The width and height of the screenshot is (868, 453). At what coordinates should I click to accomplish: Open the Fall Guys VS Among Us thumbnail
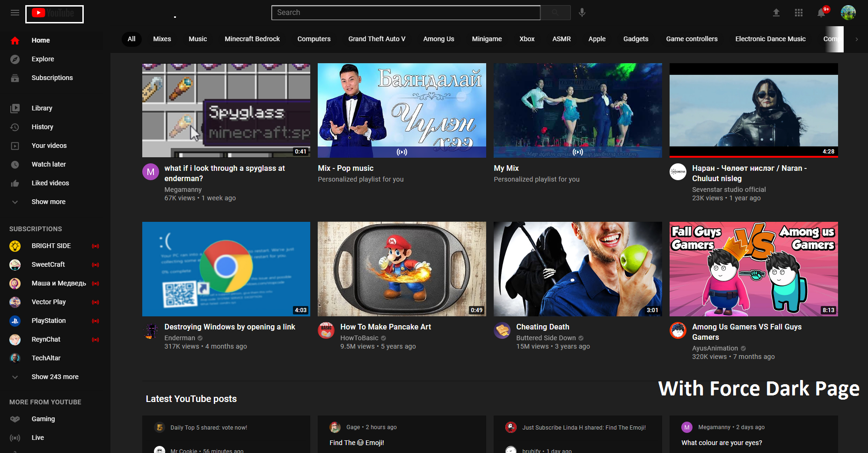coord(754,269)
